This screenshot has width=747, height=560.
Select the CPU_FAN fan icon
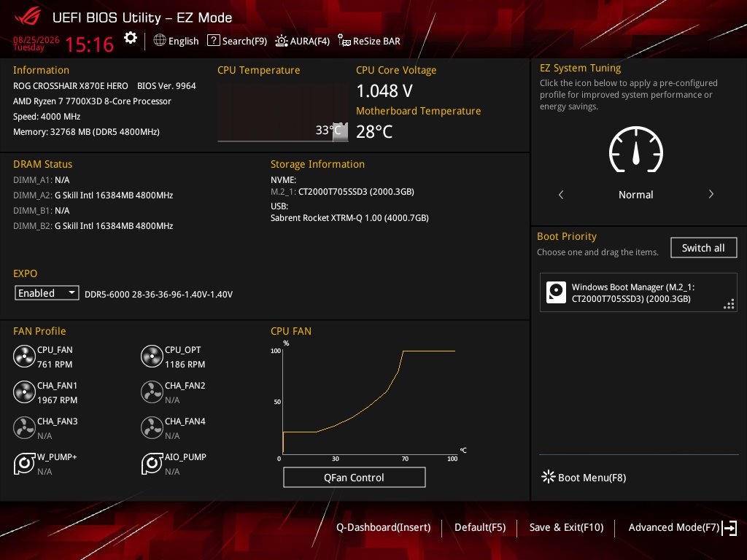coord(24,356)
